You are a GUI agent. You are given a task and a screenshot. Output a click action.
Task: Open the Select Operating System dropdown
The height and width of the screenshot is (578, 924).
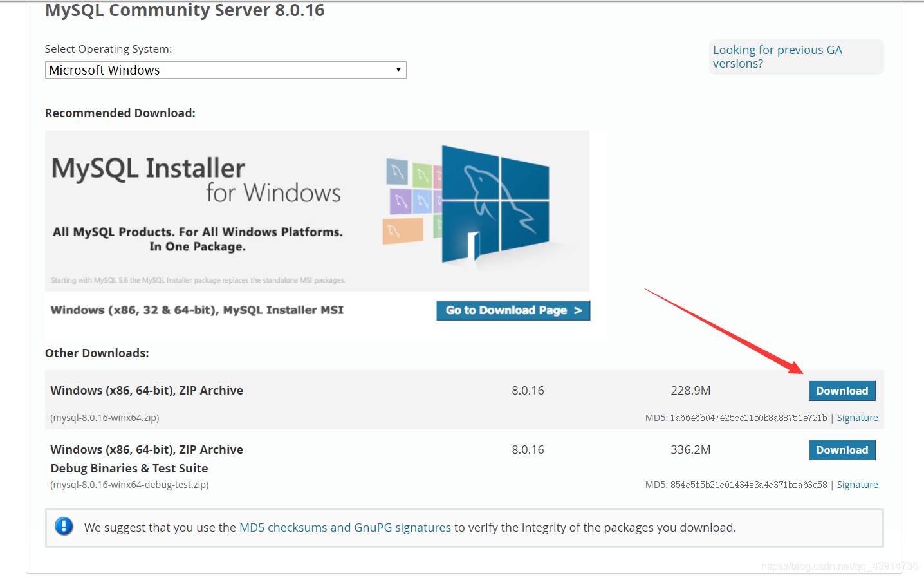[x=225, y=70]
